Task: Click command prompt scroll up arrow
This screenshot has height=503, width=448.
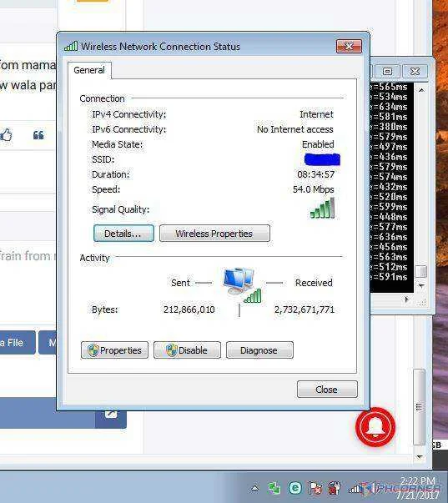Action: (421, 90)
